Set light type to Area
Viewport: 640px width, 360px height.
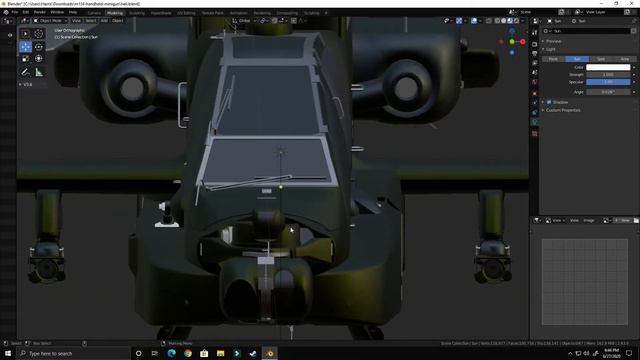pyautogui.click(x=624, y=59)
